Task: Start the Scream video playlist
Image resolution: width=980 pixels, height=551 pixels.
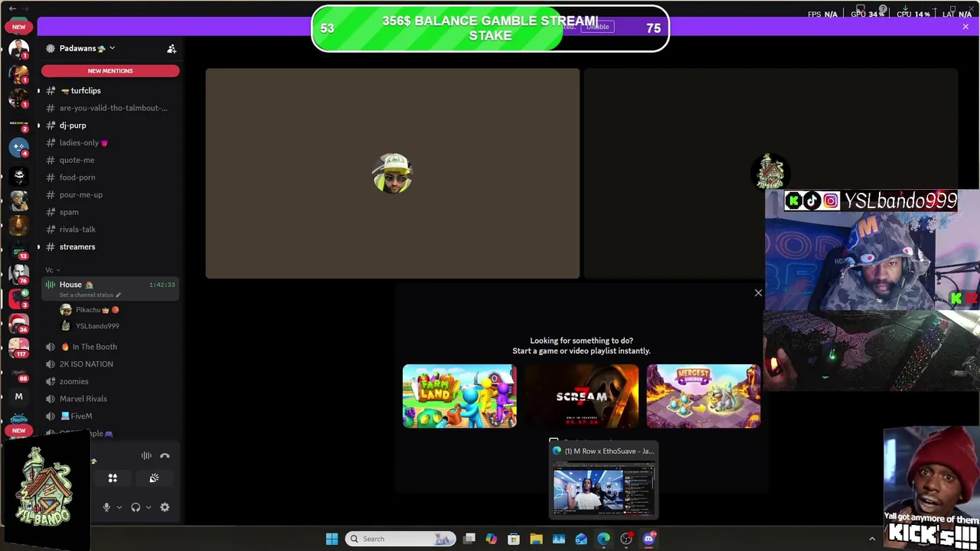Action: (581, 396)
